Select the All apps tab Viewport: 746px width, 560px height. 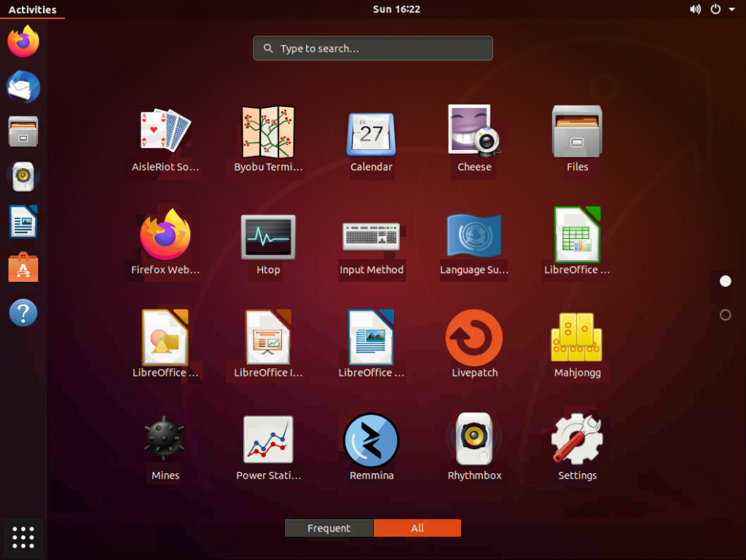[x=417, y=528]
